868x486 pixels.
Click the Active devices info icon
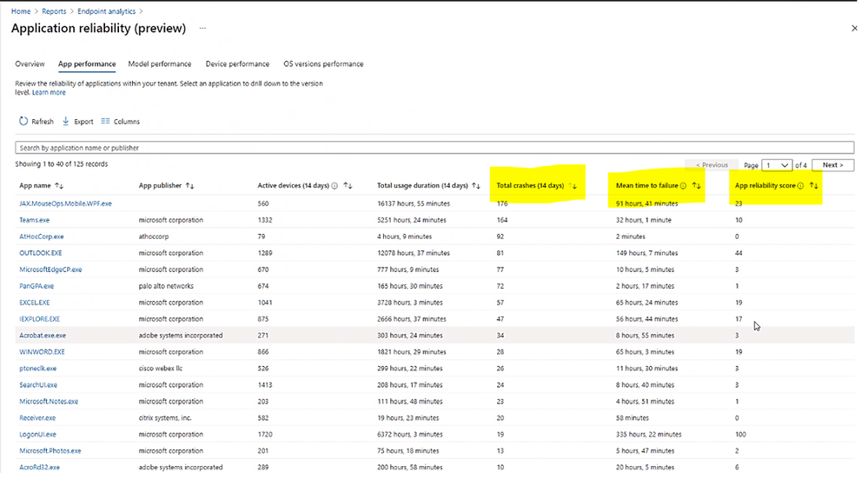(x=335, y=186)
